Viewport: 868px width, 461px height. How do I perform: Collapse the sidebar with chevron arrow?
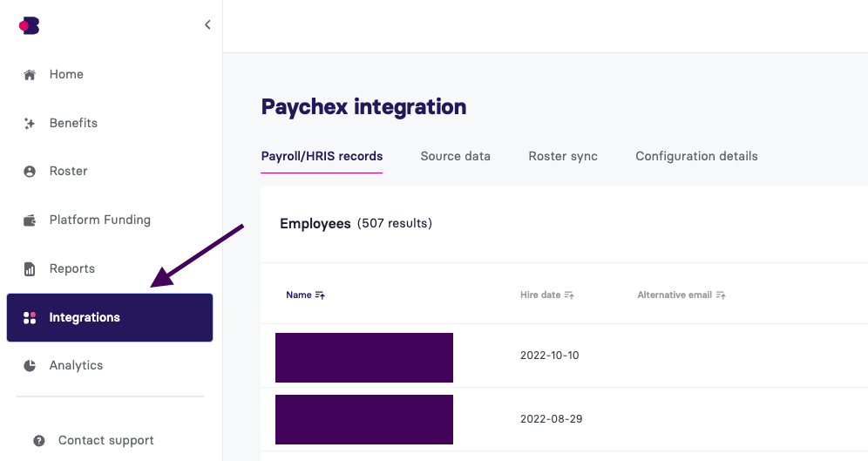(207, 24)
